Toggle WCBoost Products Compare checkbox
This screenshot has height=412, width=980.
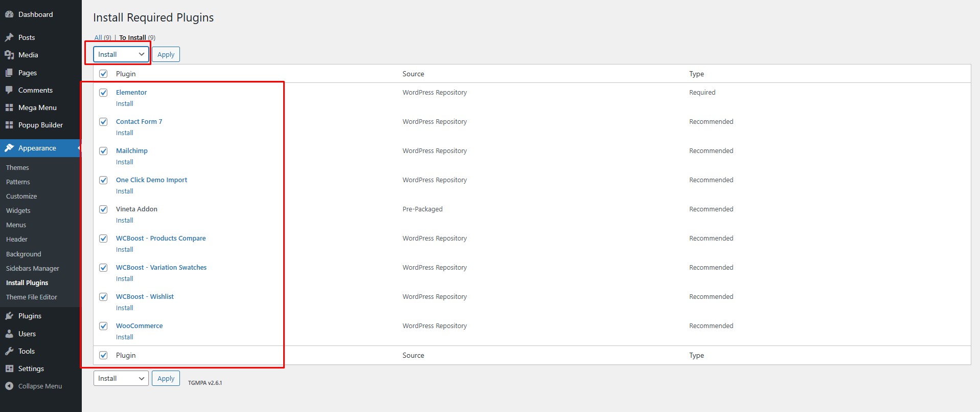point(103,238)
